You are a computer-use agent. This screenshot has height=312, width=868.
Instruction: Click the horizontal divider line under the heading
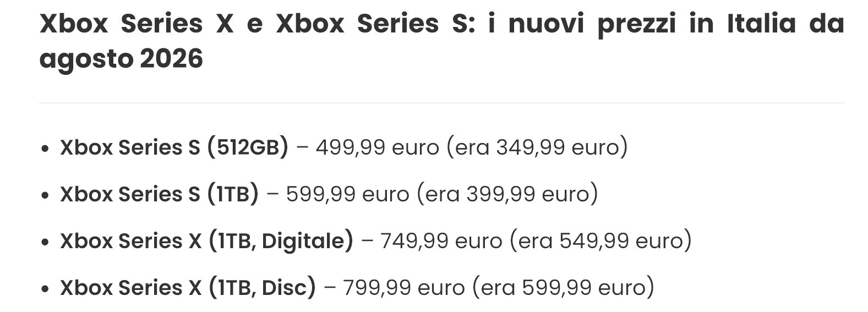(x=441, y=103)
